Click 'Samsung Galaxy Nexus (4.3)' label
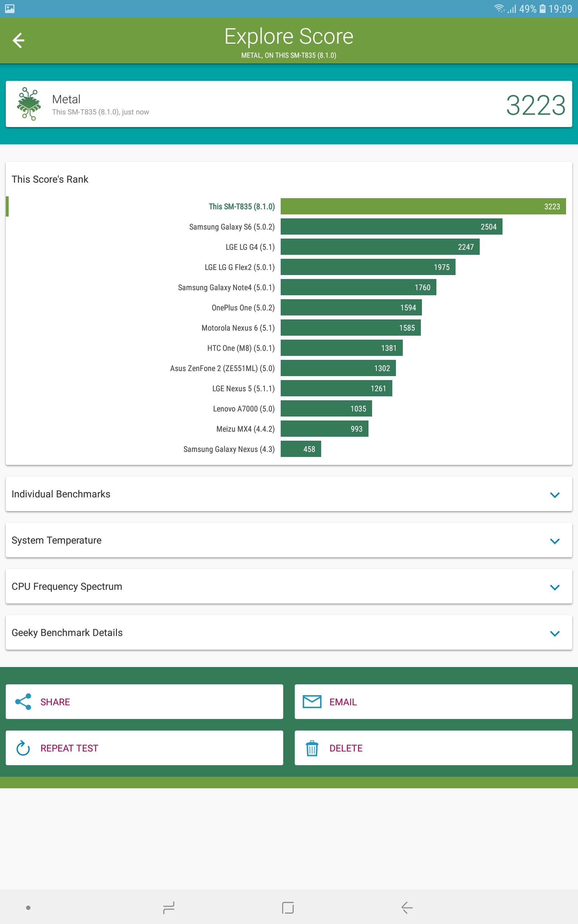The width and height of the screenshot is (578, 924). point(229,449)
